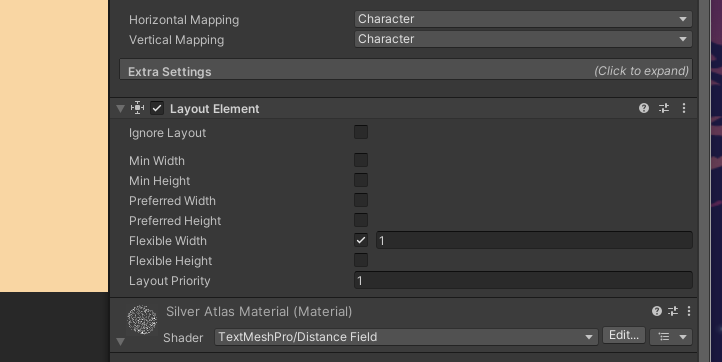The image size is (722, 362).
Task: Open Silver Atlas Material preset icon
Action: point(673,311)
